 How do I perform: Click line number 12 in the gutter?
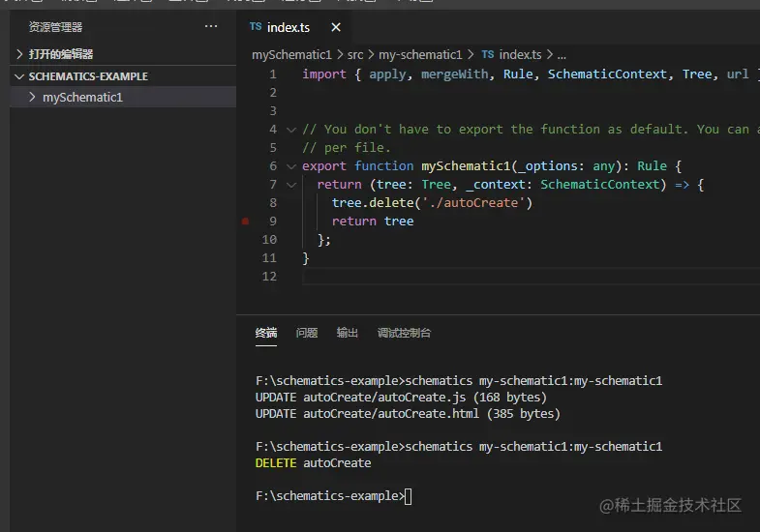[x=269, y=277]
